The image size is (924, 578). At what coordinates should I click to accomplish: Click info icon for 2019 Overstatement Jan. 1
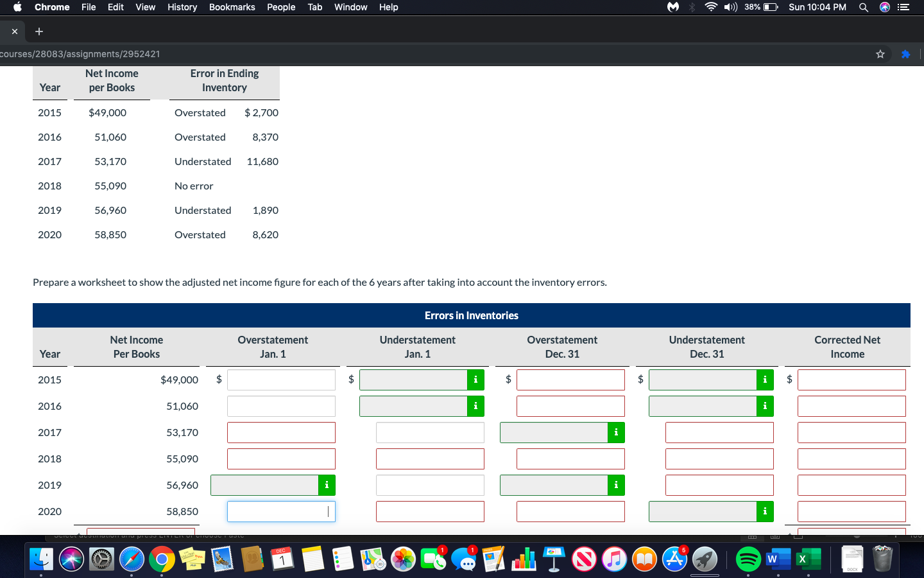[327, 485]
